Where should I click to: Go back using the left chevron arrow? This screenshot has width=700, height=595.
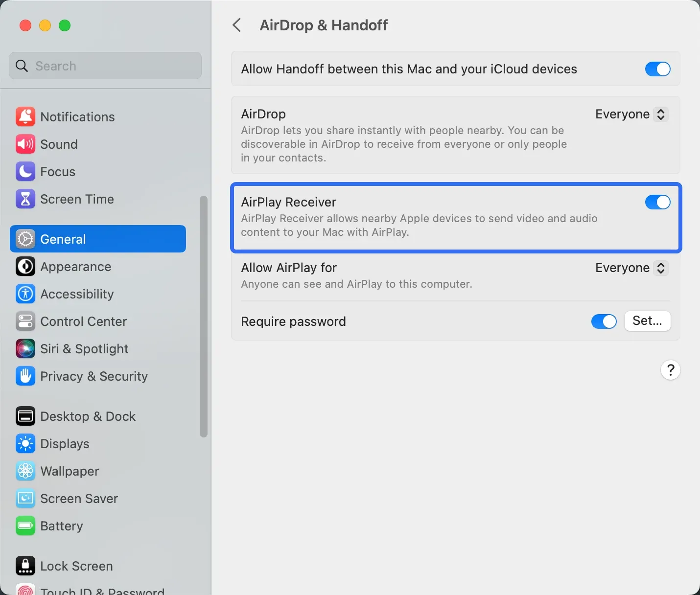pos(237,25)
